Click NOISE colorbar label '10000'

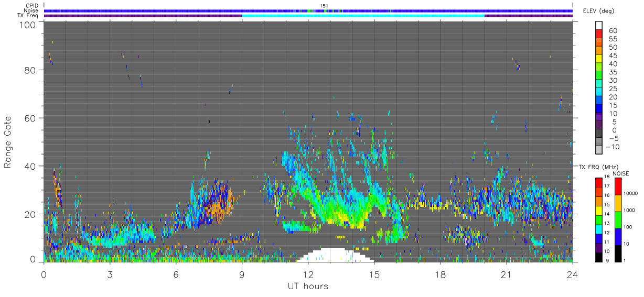pos(631,194)
